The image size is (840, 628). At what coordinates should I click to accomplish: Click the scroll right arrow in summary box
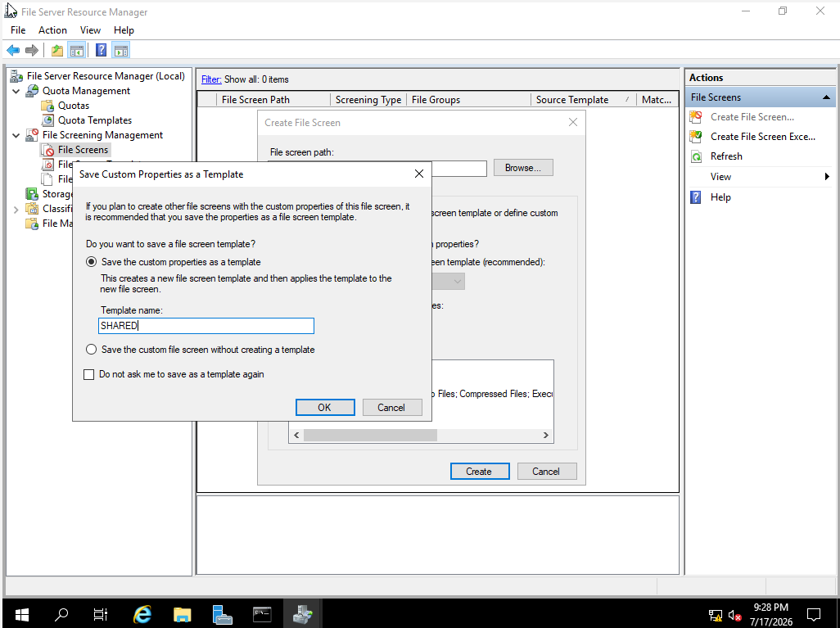pyautogui.click(x=546, y=435)
